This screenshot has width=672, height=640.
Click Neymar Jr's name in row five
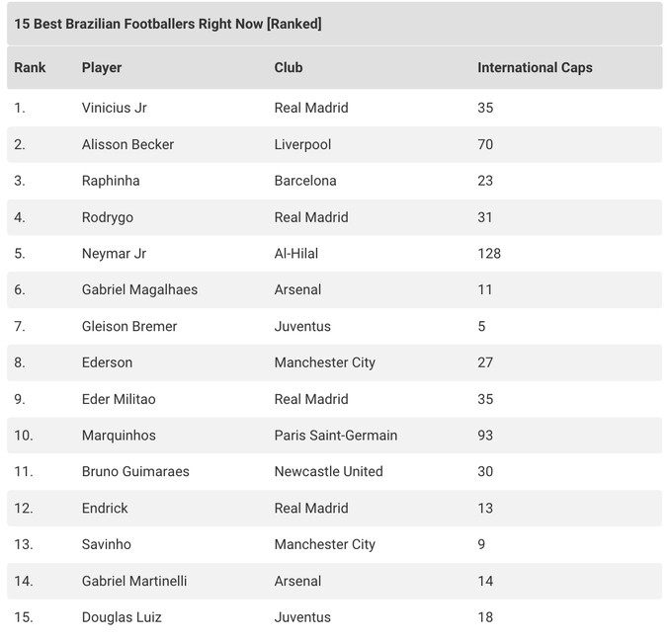click(x=114, y=254)
